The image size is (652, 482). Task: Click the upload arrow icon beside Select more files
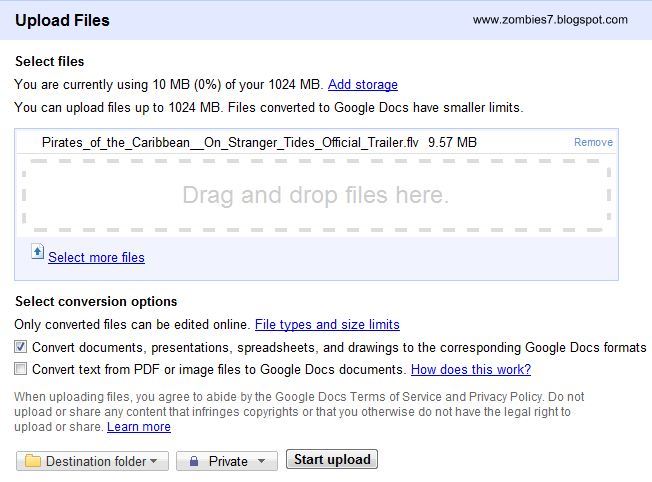pos(37,252)
